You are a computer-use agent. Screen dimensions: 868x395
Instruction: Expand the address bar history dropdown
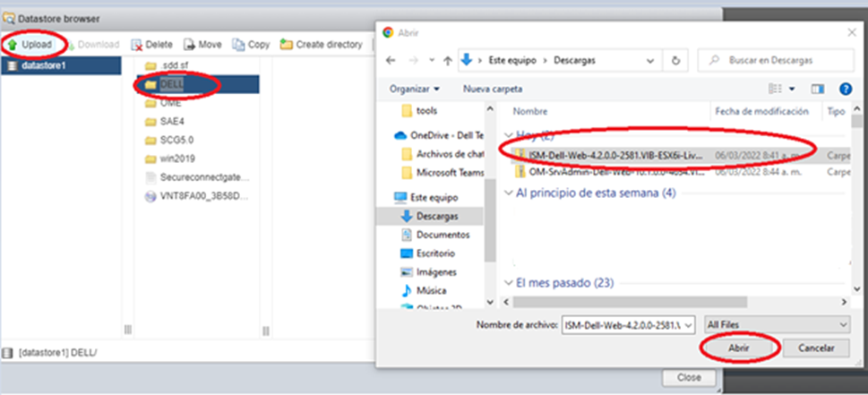coord(651,61)
